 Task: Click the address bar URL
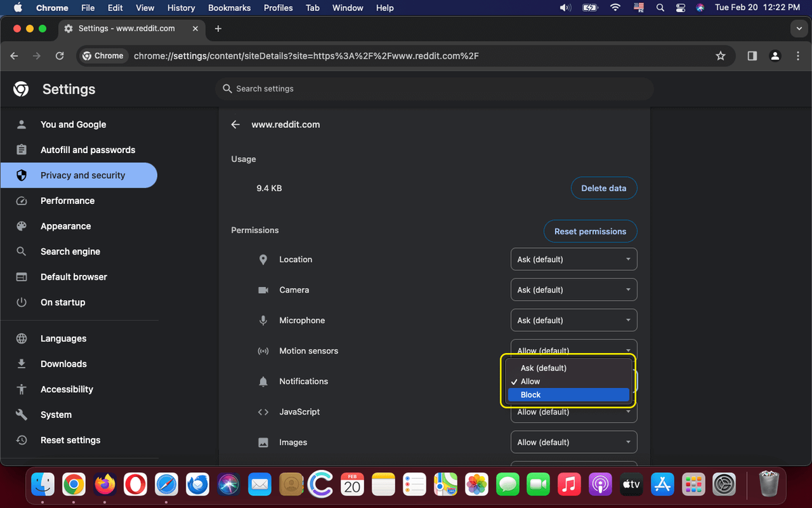(307, 56)
